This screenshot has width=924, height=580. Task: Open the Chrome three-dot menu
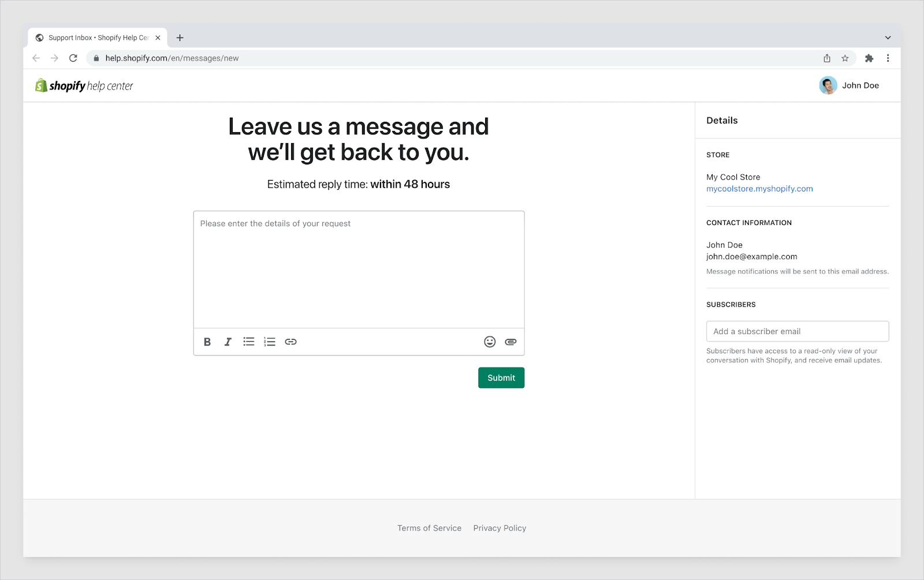pyautogui.click(x=888, y=58)
